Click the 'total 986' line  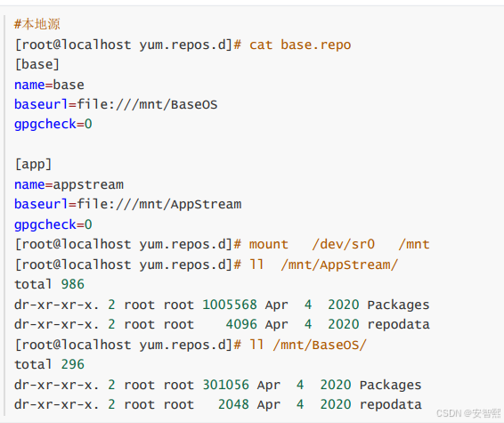[x=49, y=284]
